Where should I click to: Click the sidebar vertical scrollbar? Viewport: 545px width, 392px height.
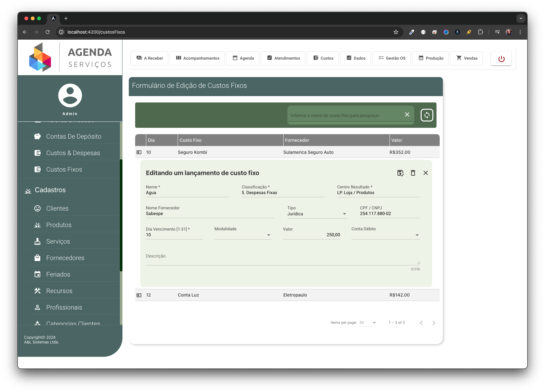pos(121,216)
